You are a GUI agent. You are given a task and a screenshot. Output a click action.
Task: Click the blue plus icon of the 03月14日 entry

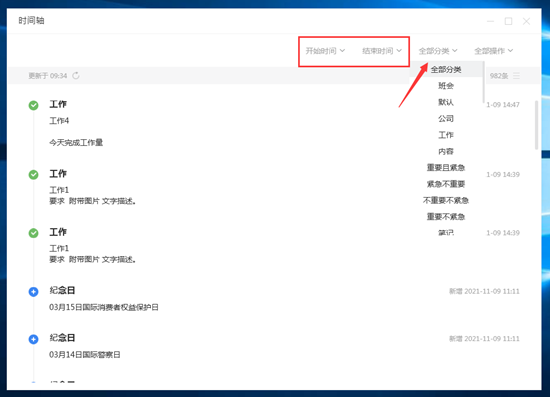click(x=34, y=339)
